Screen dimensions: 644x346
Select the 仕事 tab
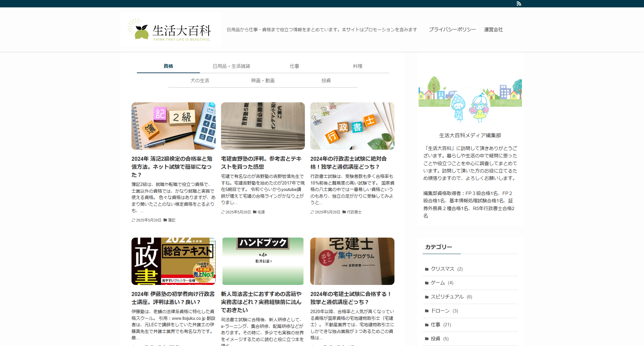tap(294, 66)
